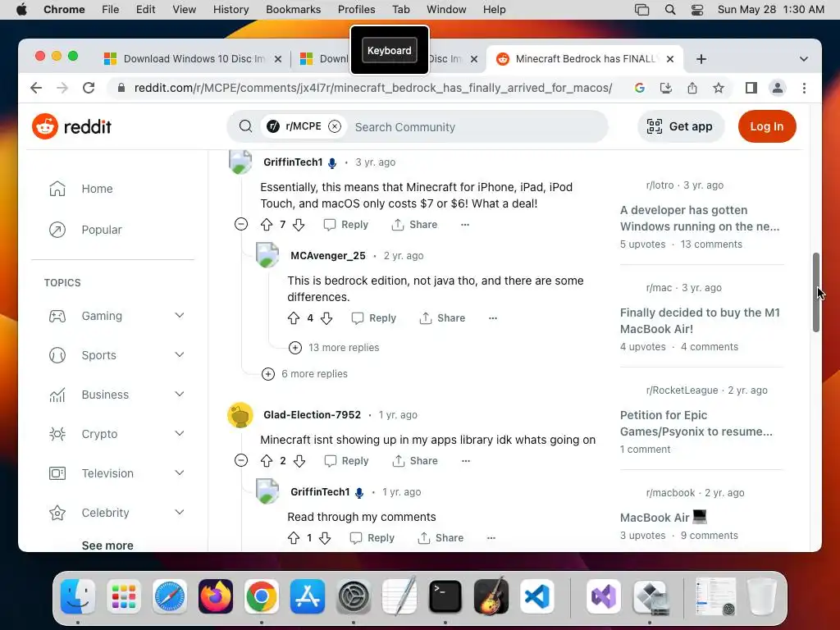Click the Reddit logo
The height and width of the screenshot is (630, 840).
[72, 126]
